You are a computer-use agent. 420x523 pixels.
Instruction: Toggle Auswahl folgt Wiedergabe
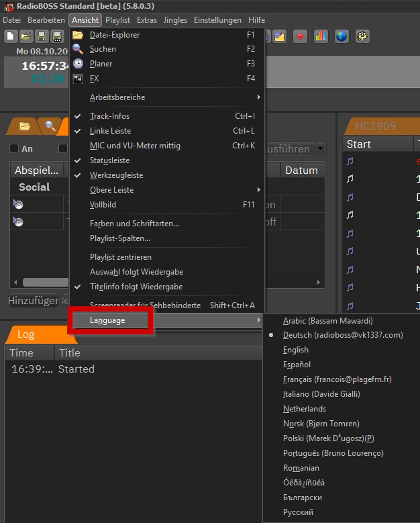point(167,272)
